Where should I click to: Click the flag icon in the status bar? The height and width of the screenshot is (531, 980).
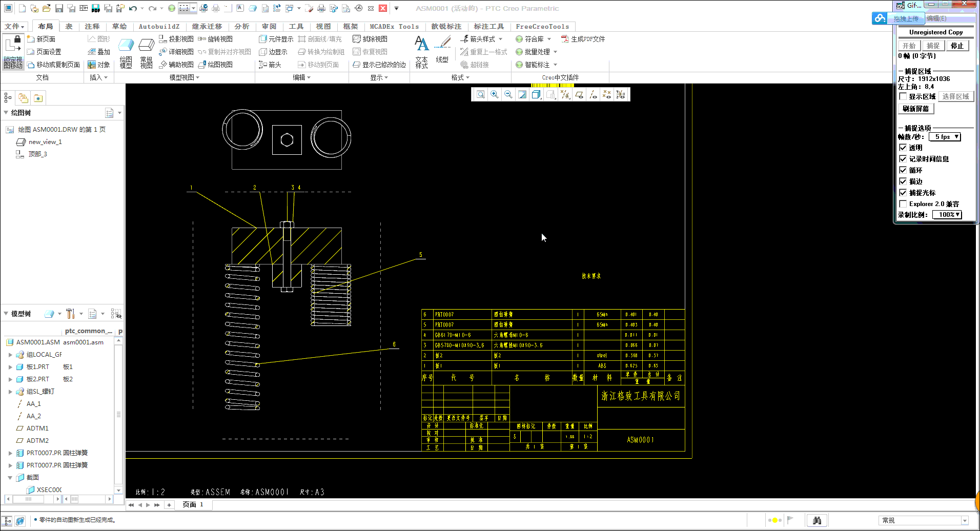click(x=790, y=520)
